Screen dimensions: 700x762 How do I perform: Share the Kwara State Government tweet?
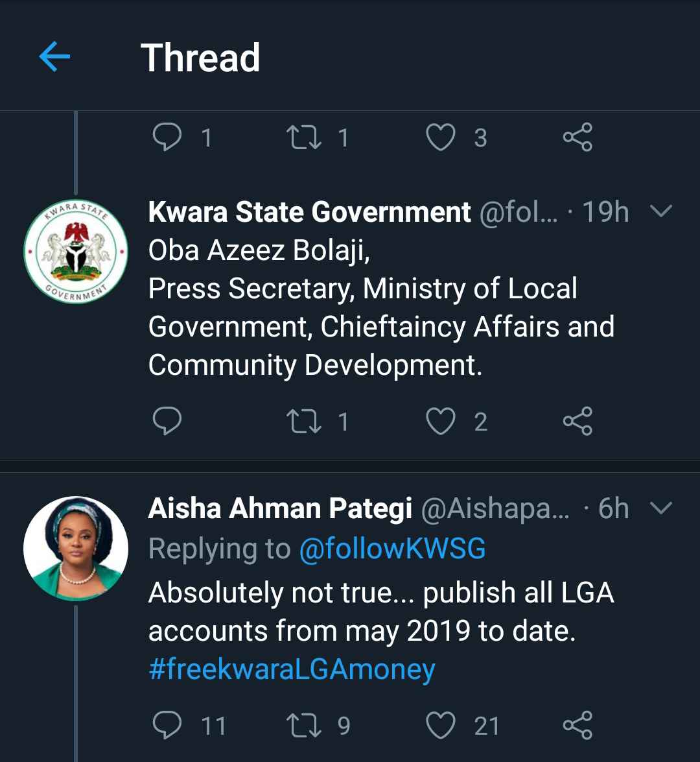(x=577, y=422)
